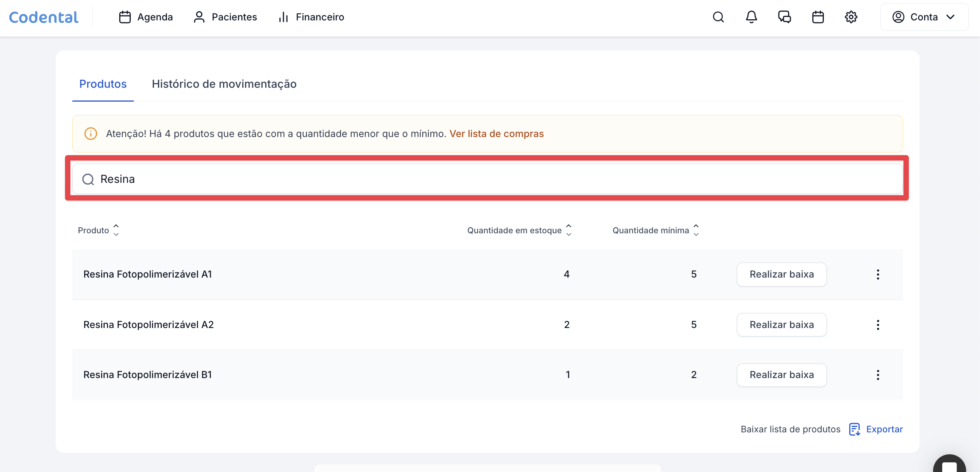Open three-dot menu for Resina Fotopolimerizável A2
The height and width of the screenshot is (472, 980).
point(878,325)
